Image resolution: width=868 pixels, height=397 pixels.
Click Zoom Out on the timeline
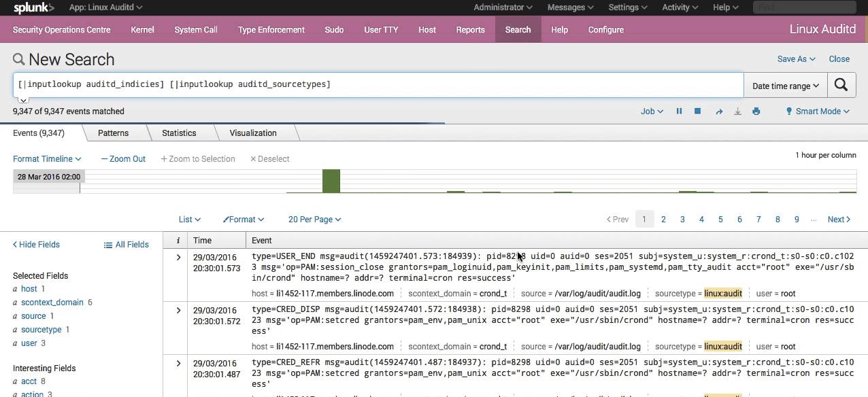click(123, 159)
